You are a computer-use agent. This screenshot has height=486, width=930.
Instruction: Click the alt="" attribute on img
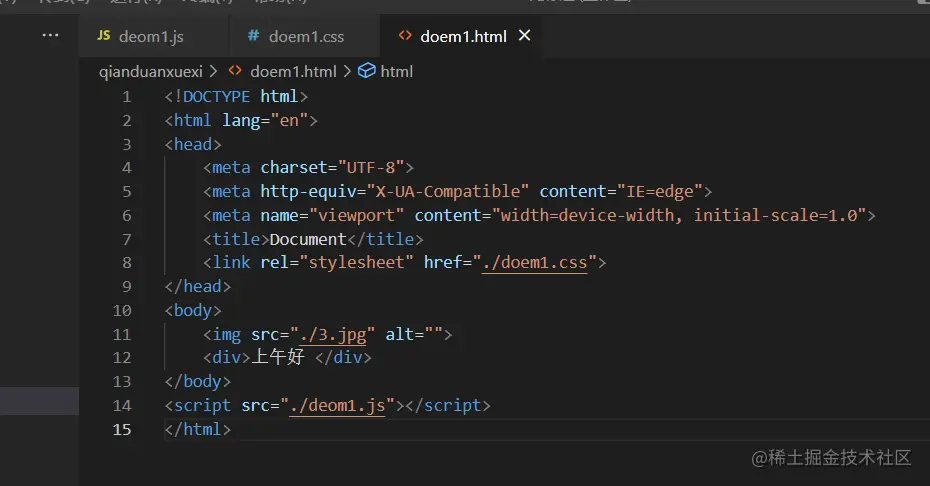tap(414, 334)
